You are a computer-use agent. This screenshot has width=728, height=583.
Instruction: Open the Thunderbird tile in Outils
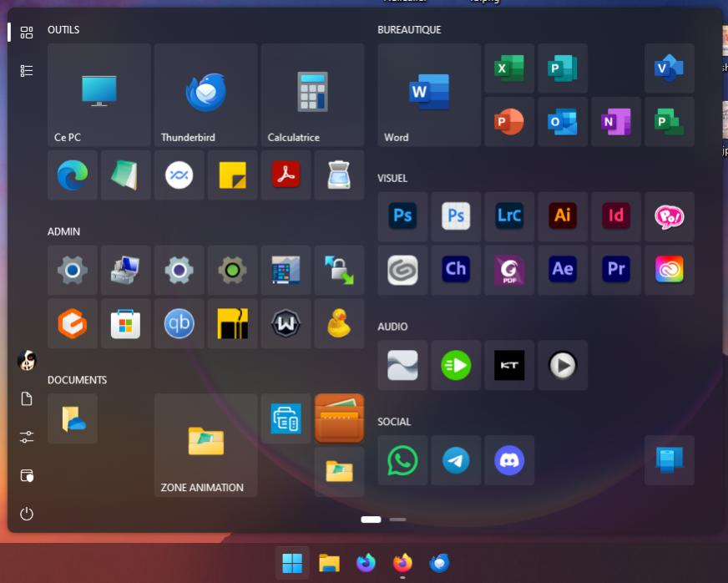[205, 94]
